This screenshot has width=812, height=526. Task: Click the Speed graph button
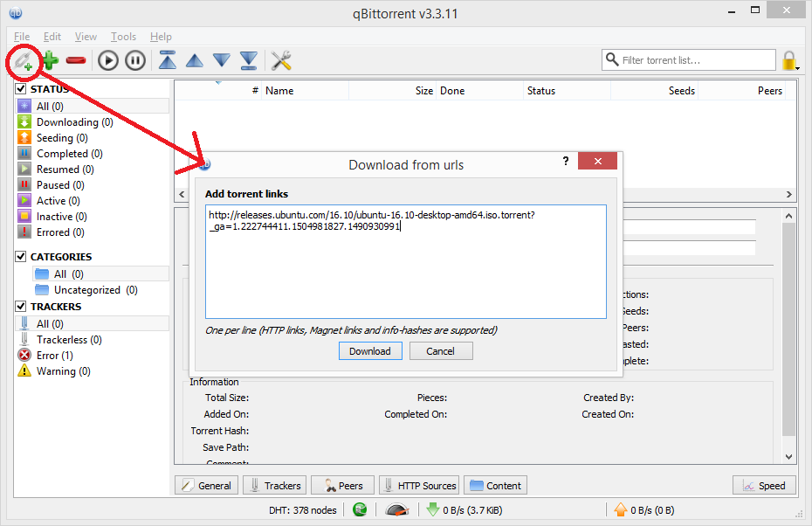coord(764,486)
